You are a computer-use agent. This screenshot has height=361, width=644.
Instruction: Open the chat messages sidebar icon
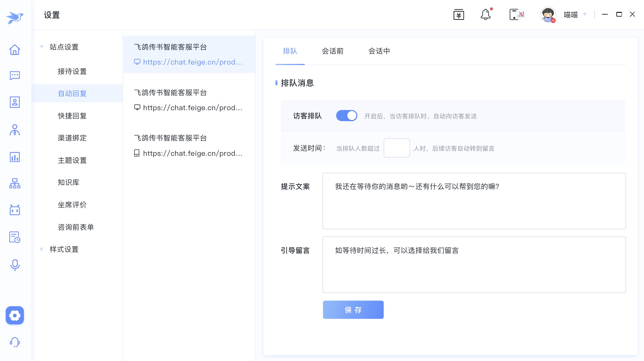pos(15,76)
